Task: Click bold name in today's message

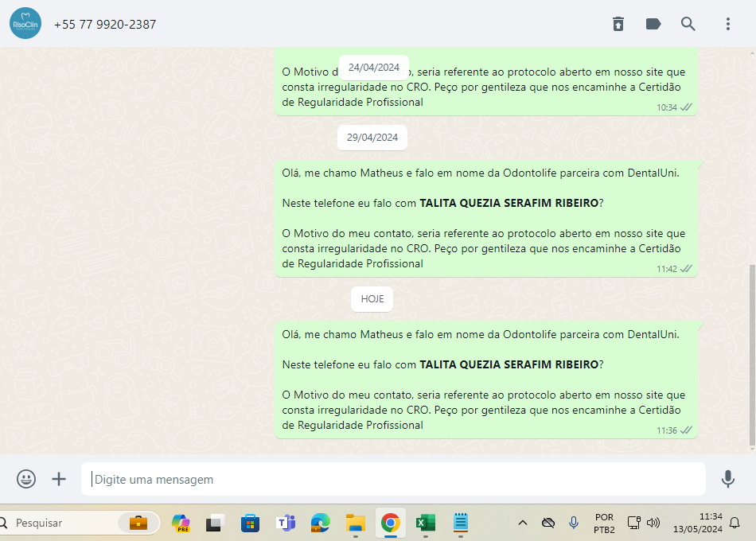Action: pos(509,364)
